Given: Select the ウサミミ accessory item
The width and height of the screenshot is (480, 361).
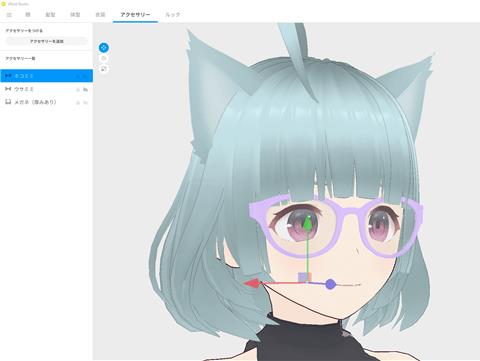Looking at the screenshot, I should [46, 89].
